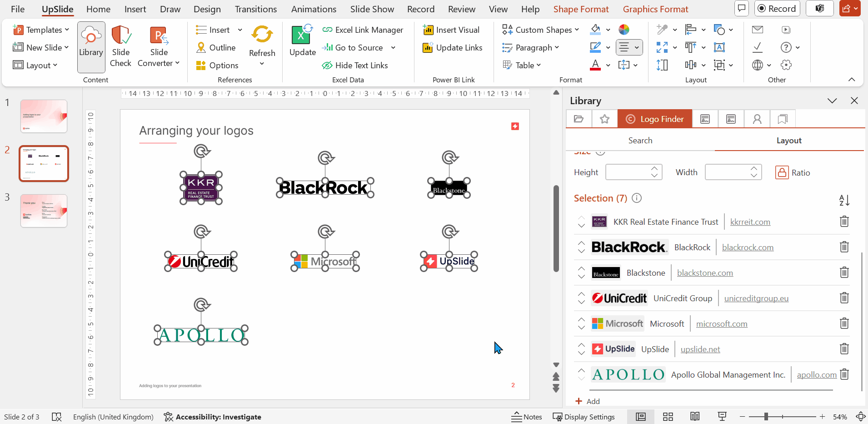
Task: Click the checkmark icon in Other group
Action: pyautogui.click(x=758, y=47)
